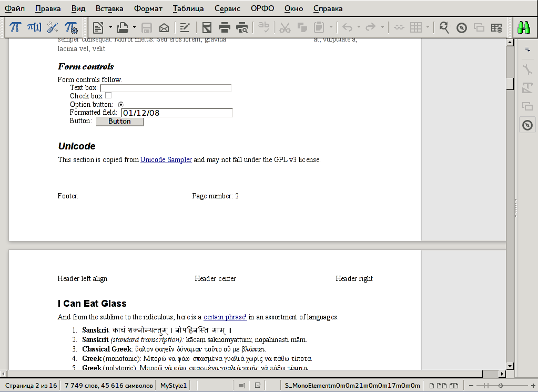Open Data sources icon in toolbar
The width and height of the screenshot is (538, 392).
point(496,27)
